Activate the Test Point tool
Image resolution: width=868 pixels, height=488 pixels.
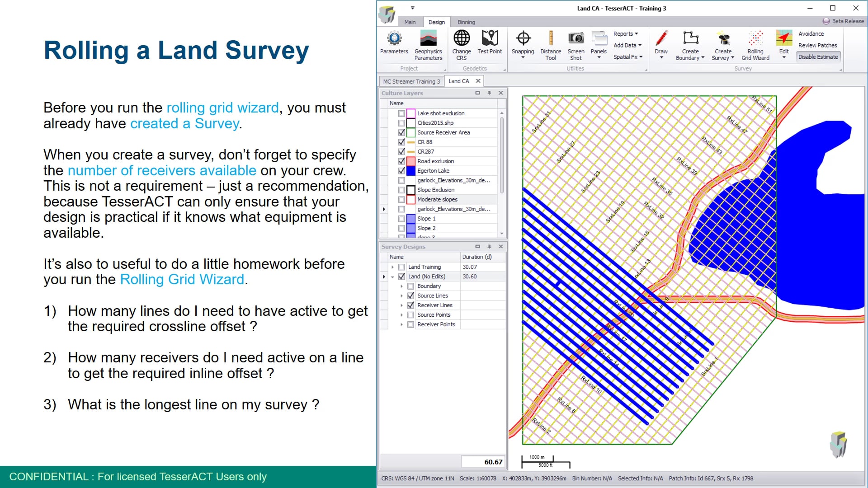490,43
